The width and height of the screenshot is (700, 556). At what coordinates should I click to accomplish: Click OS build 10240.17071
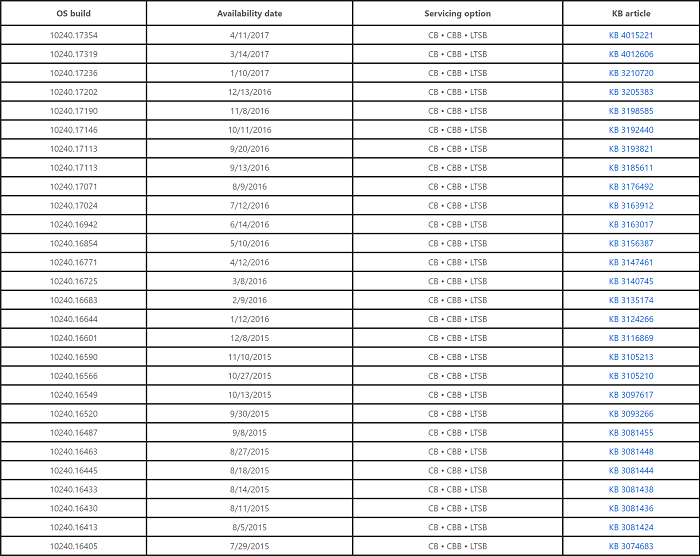coord(74,187)
